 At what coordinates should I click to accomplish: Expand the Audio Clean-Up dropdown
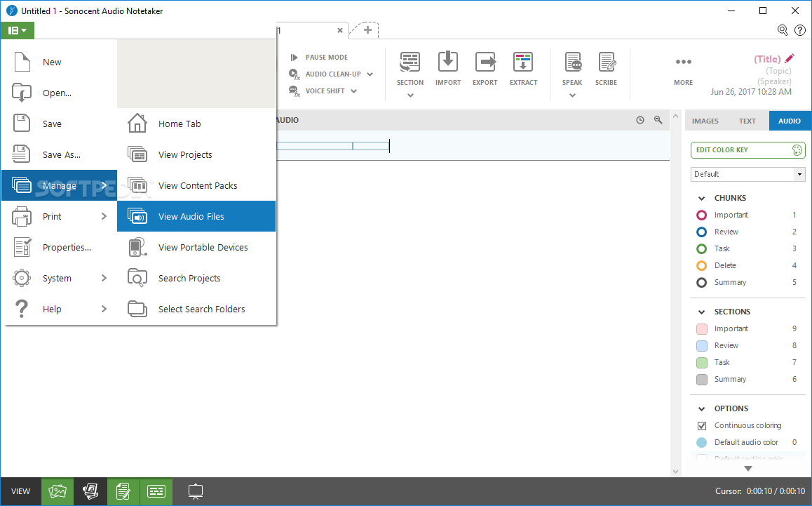tap(371, 74)
